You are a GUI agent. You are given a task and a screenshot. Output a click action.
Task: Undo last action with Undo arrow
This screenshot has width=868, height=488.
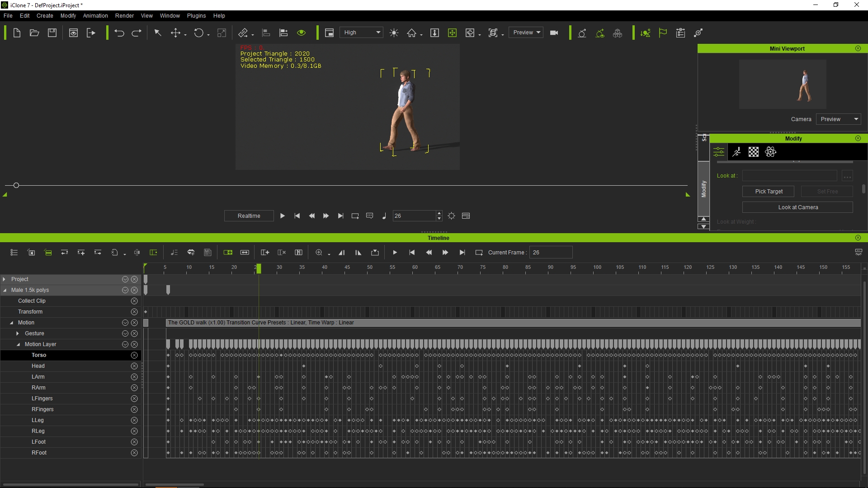click(119, 33)
